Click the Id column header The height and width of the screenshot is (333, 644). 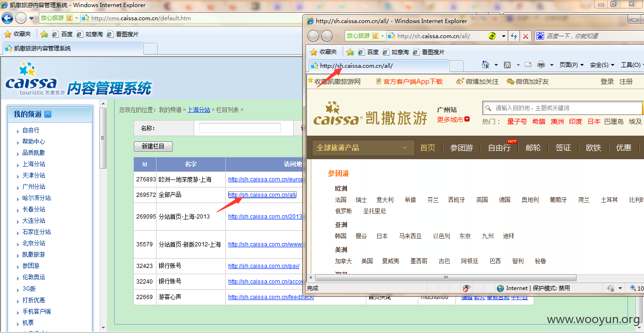pyautogui.click(x=145, y=164)
